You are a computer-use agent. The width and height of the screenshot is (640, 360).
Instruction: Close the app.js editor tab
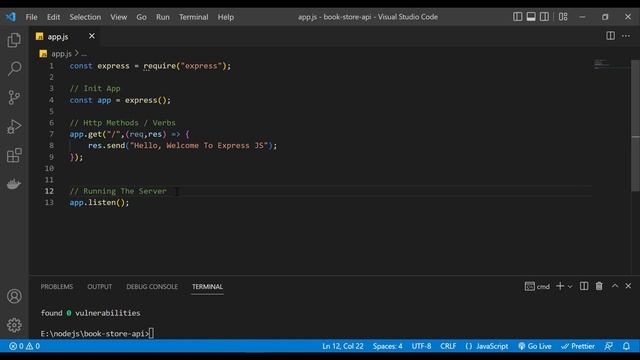(92, 36)
